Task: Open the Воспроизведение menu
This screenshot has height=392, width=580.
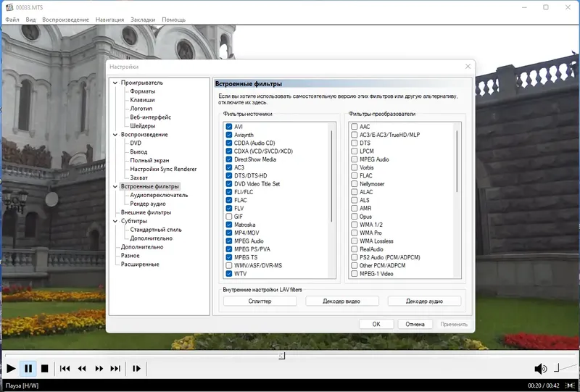Action: click(65, 20)
